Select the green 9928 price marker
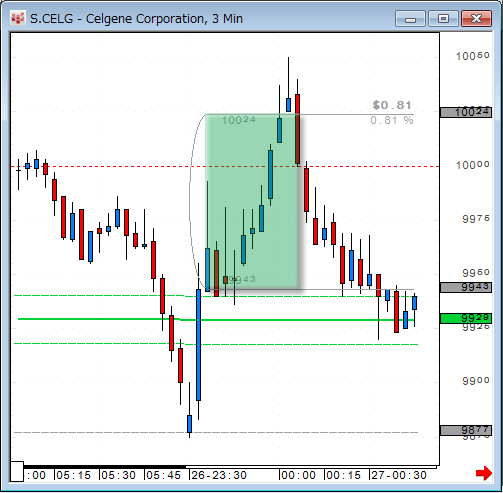 (x=466, y=318)
